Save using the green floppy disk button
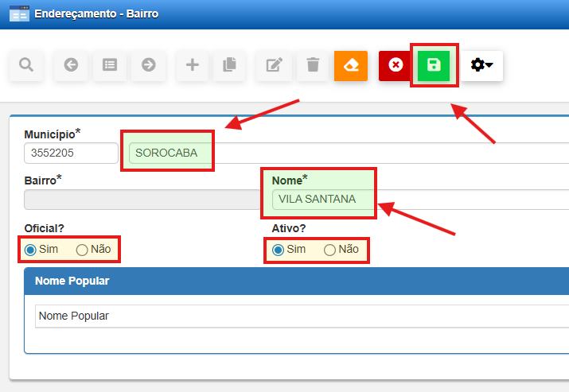This screenshot has height=392, width=569. pos(435,65)
